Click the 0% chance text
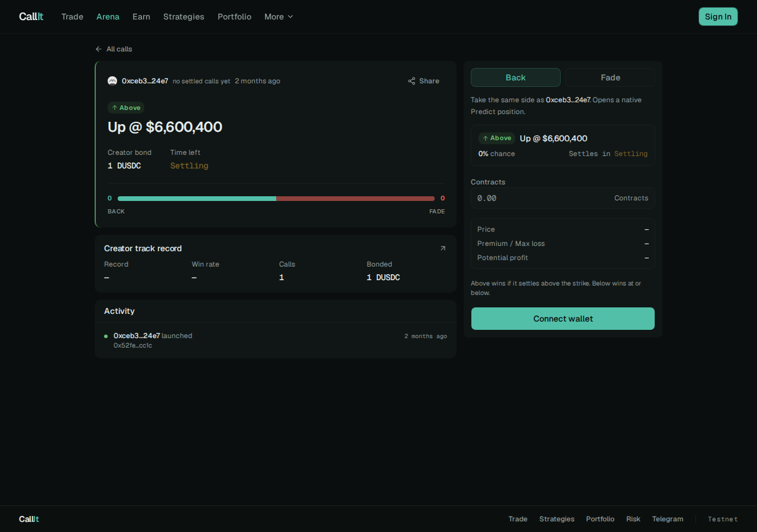 click(x=497, y=154)
